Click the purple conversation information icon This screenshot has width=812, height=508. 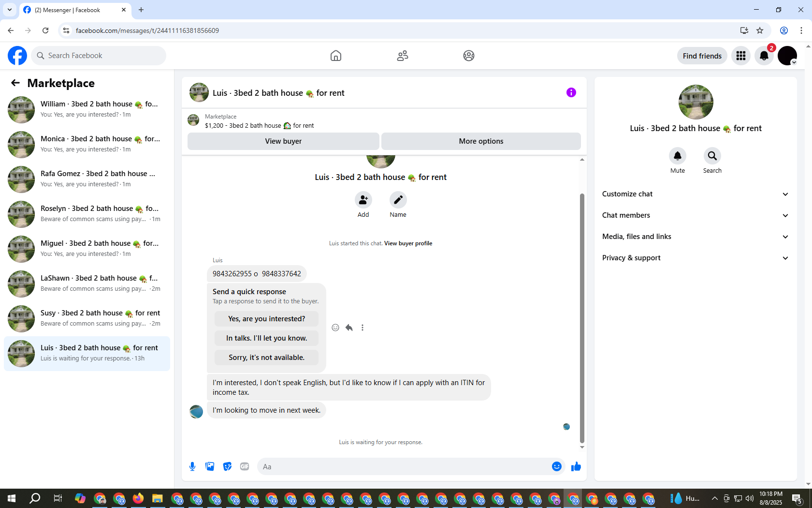571,92
